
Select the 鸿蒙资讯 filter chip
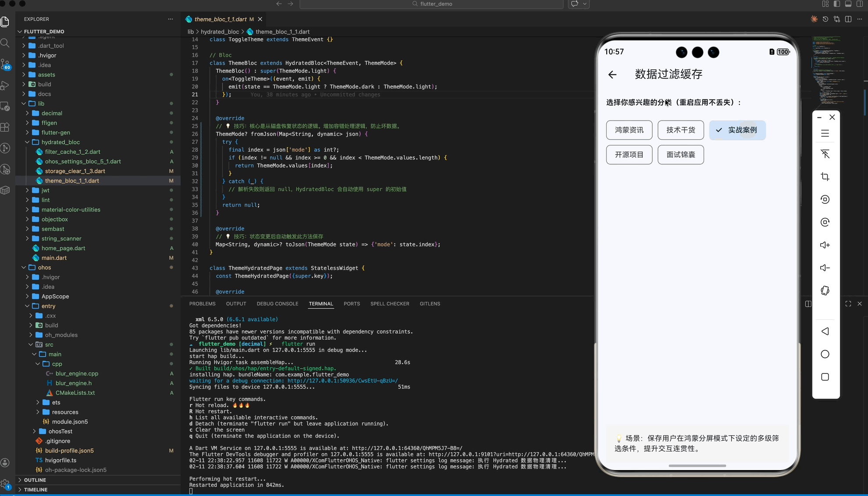[x=629, y=130]
